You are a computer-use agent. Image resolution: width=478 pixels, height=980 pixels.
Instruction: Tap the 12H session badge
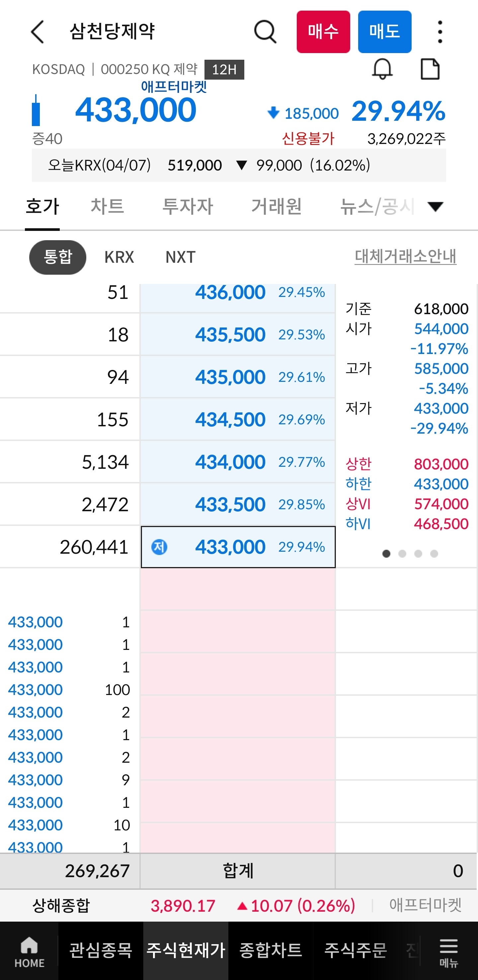pyautogui.click(x=224, y=70)
